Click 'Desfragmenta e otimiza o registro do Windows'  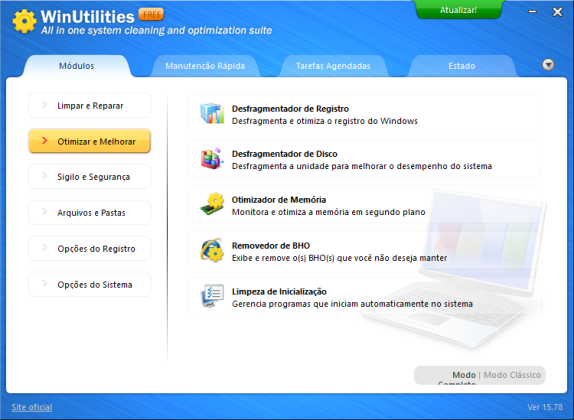tap(325, 121)
